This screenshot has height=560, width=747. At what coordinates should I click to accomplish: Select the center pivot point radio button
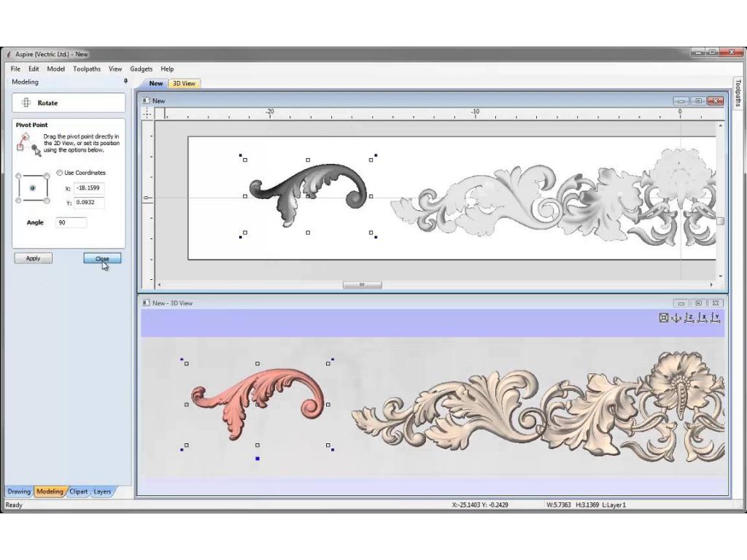click(x=32, y=188)
